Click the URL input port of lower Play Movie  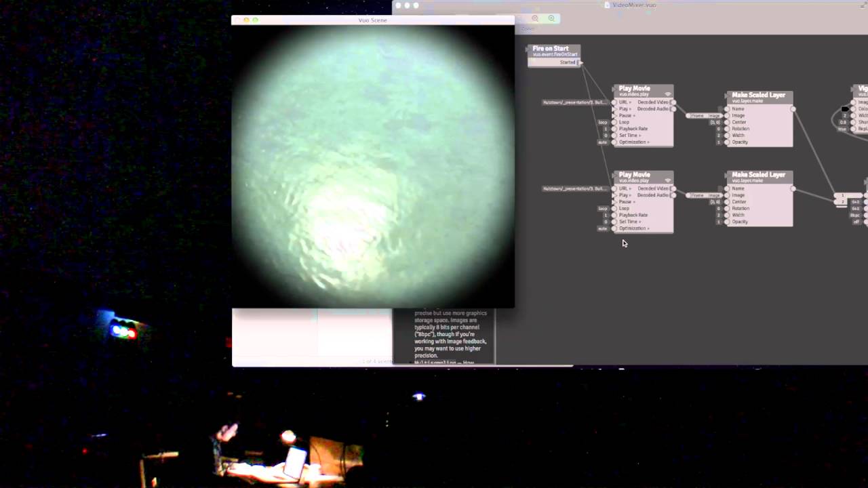[614, 188]
